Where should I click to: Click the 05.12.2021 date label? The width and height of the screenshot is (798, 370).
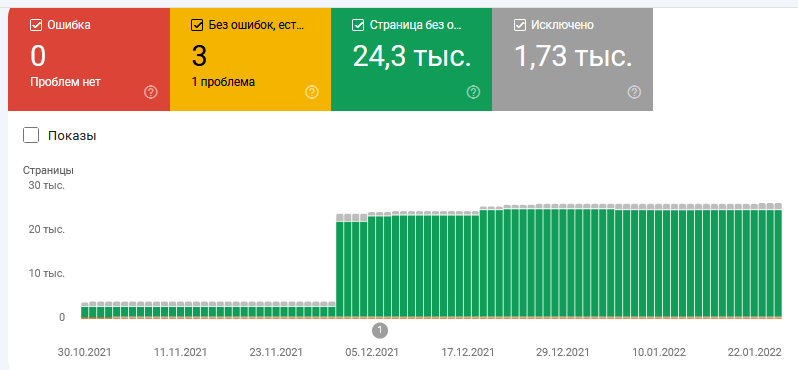(x=372, y=352)
